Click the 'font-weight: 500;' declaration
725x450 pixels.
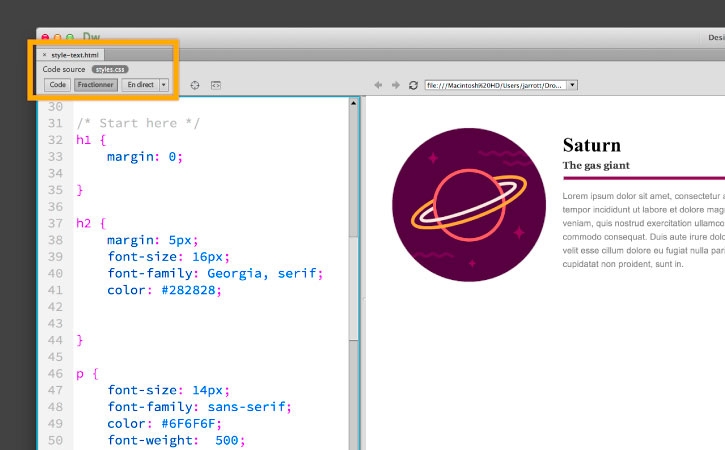(x=176, y=440)
